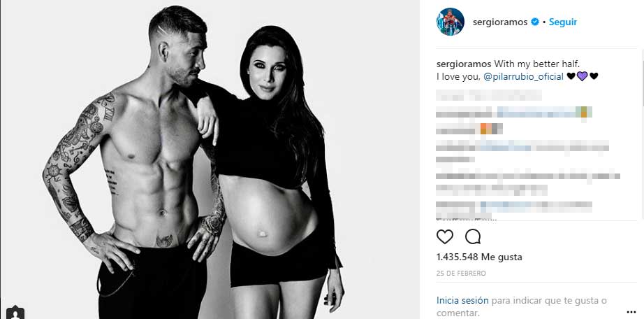The height and width of the screenshot is (319, 644).
Task: Open the three-dots more options menu
Action: [x=631, y=311]
